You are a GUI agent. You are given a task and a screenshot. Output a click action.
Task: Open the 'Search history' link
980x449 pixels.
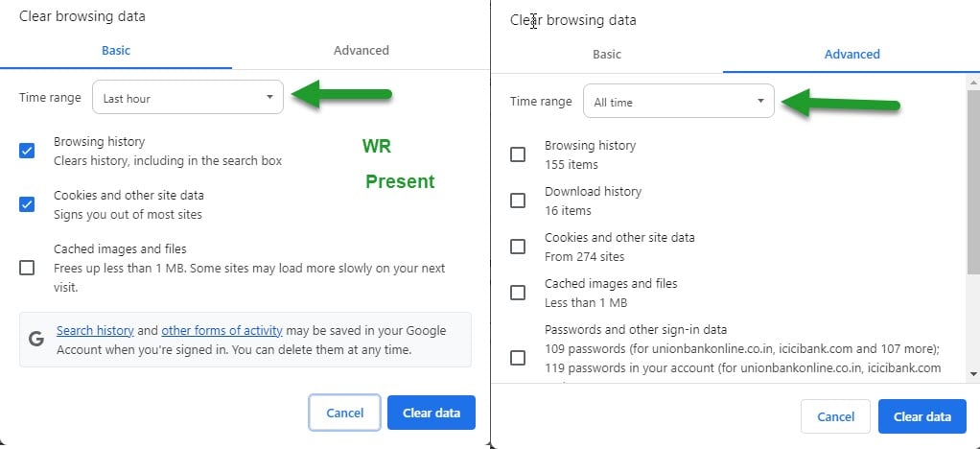pyautogui.click(x=94, y=331)
